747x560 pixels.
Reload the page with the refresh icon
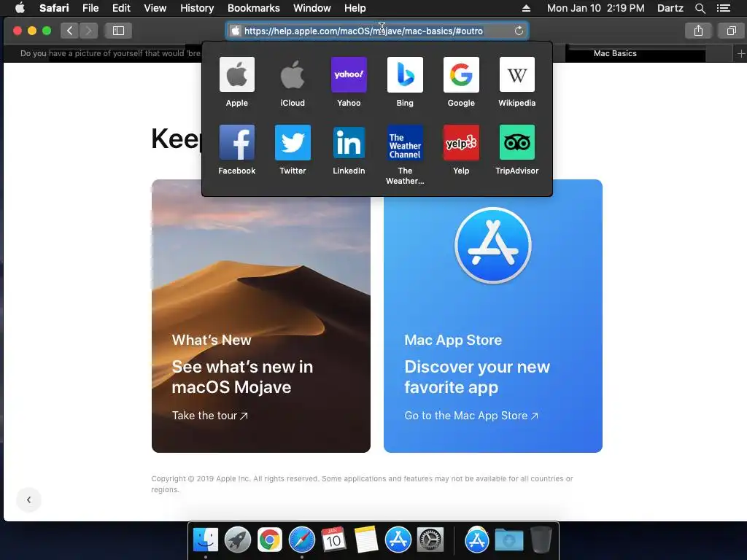click(519, 31)
